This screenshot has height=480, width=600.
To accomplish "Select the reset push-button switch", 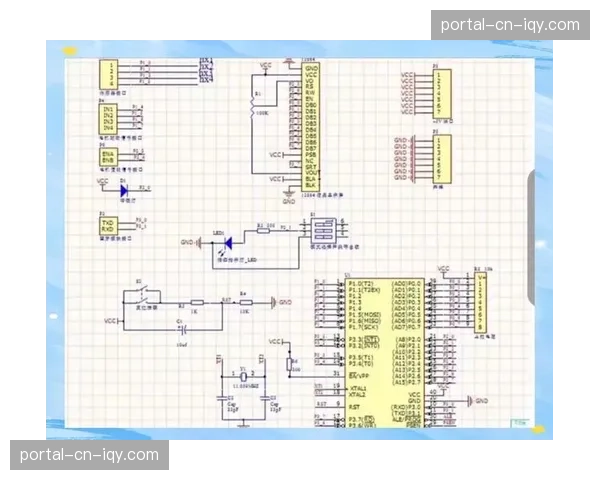I will [145, 296].
